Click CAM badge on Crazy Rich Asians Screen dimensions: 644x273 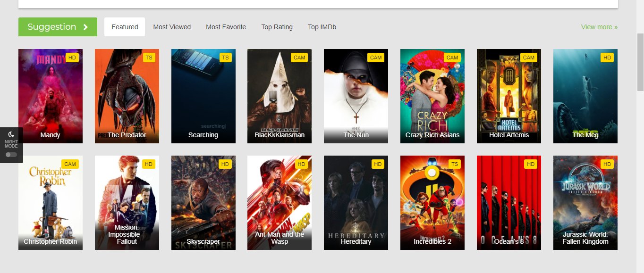click(452, 58)
